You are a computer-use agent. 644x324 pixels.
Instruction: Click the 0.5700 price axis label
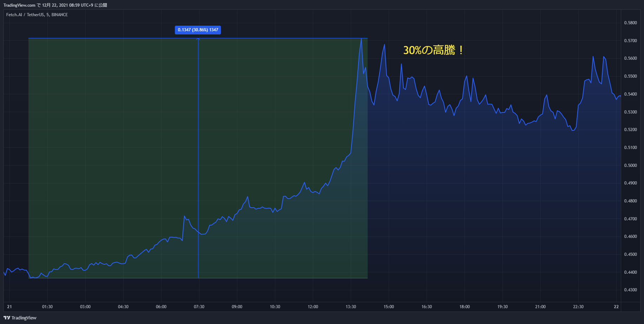tap(630, 41)
